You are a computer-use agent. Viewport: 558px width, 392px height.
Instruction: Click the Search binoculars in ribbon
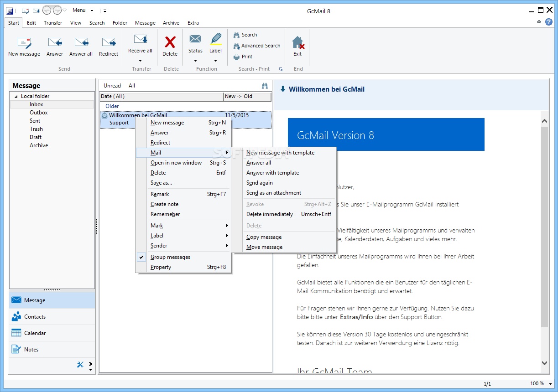coord(236,35)
